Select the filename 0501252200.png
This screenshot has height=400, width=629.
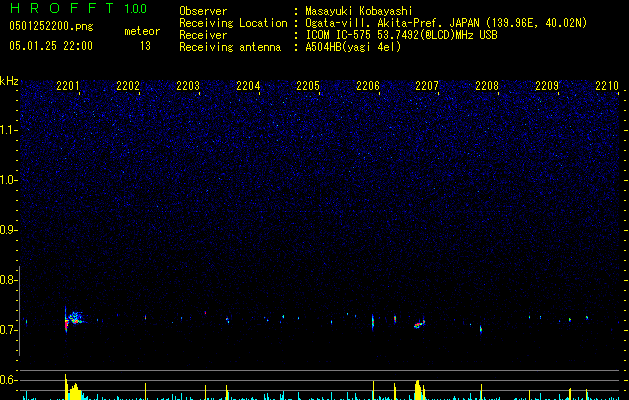coord(51,27)
